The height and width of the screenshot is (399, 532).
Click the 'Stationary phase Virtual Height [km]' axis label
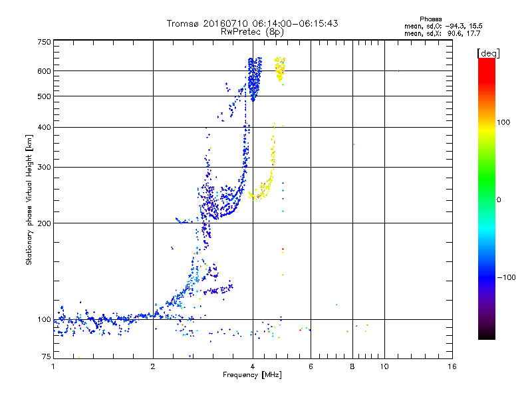click(29, 200)
